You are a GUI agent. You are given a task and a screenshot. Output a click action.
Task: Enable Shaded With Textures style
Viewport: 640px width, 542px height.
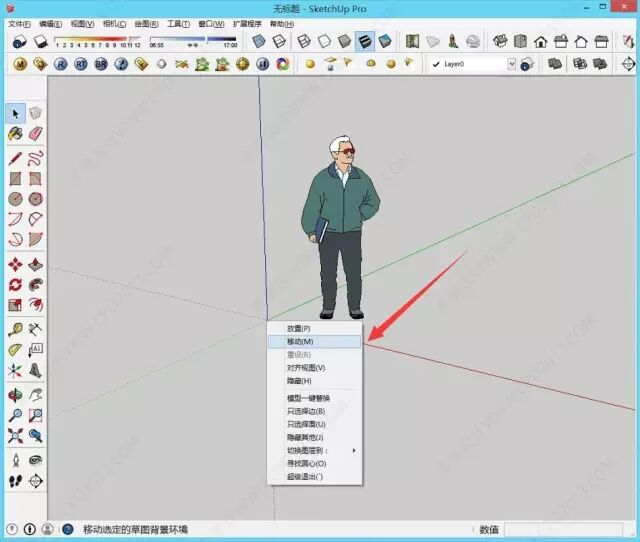point(364,41)
